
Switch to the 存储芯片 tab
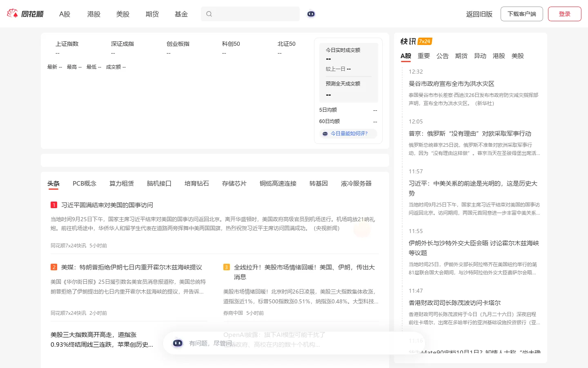234,184
